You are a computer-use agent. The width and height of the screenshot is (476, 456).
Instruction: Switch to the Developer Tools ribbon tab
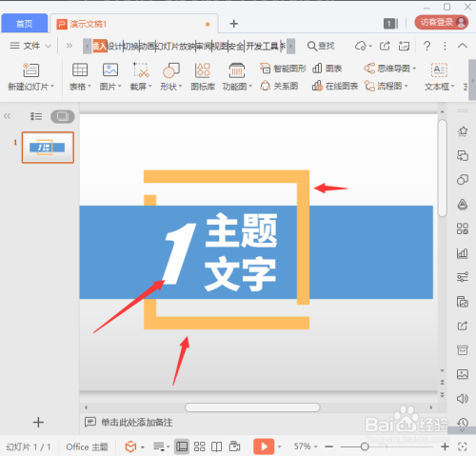tap(262, 47)
